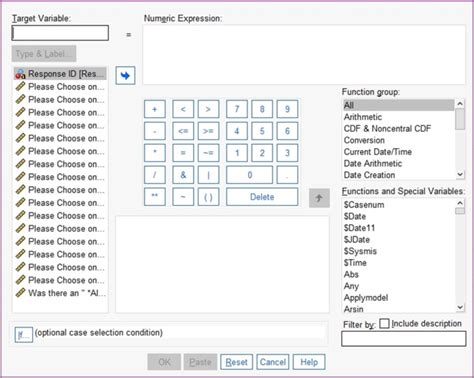Click the Delete keypad button
This screenshot has height=378, width=474.
(262, 197)
